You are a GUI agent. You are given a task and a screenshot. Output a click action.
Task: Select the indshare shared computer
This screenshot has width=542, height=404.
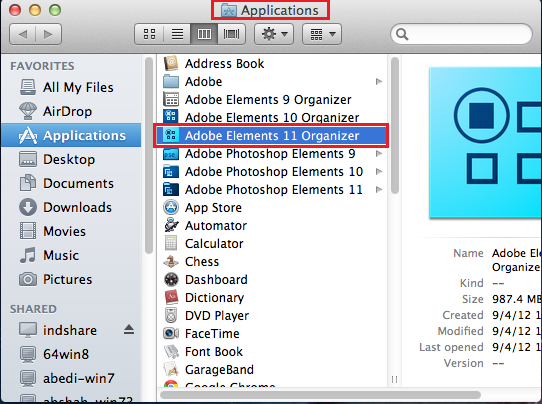click(x=70, y=330)
